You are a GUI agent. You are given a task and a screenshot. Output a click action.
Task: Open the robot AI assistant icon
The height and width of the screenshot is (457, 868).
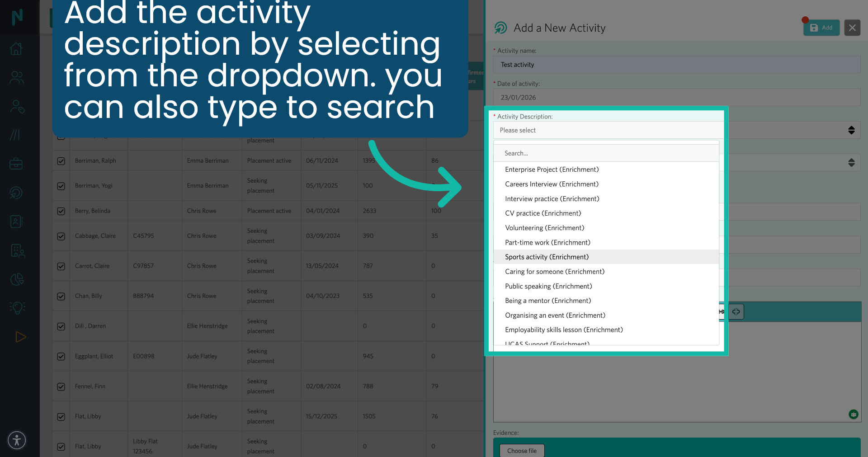coord(854,414)
